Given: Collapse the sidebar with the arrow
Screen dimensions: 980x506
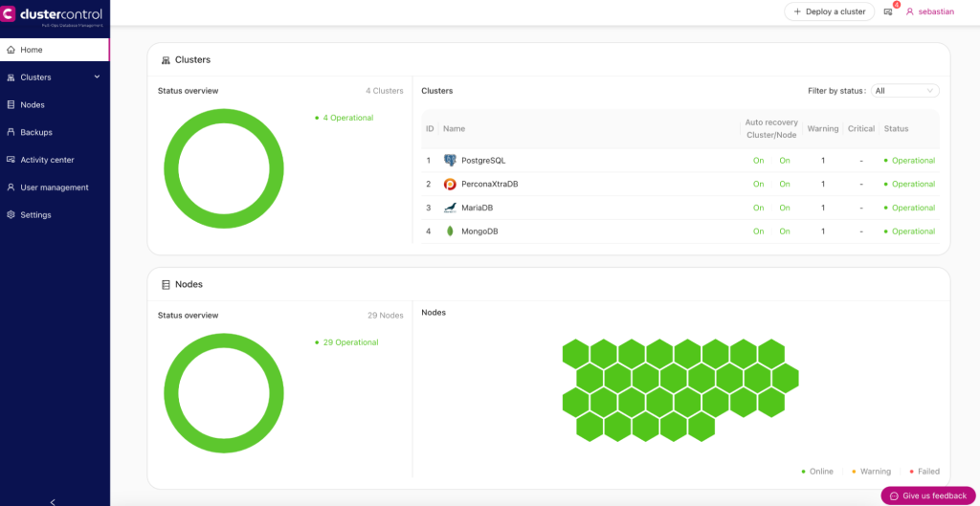Looking at the screenshot, I should pos(54,501).
